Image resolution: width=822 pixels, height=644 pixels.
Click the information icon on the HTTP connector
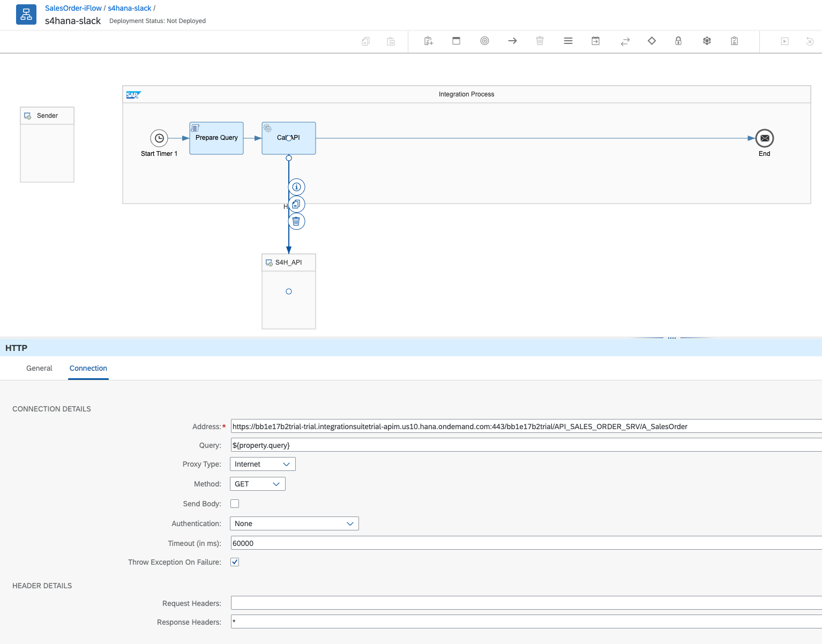(x=296, y=187)
